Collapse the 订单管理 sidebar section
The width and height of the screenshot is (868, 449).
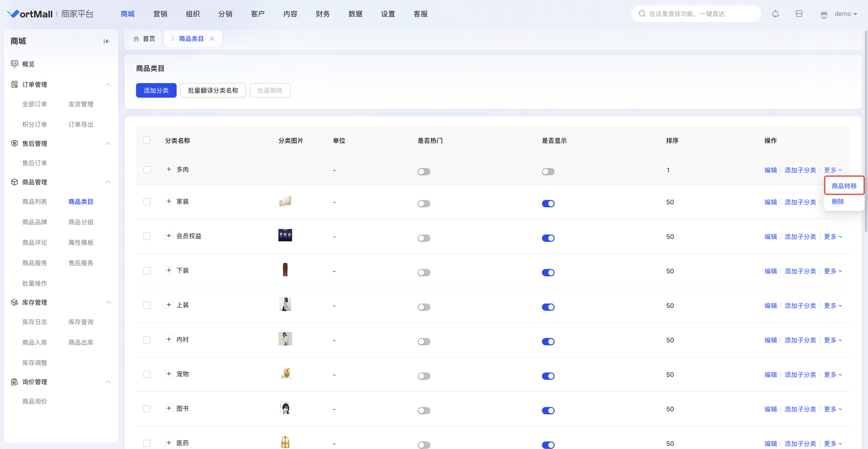pyautogui.click(x=108, y=85)
